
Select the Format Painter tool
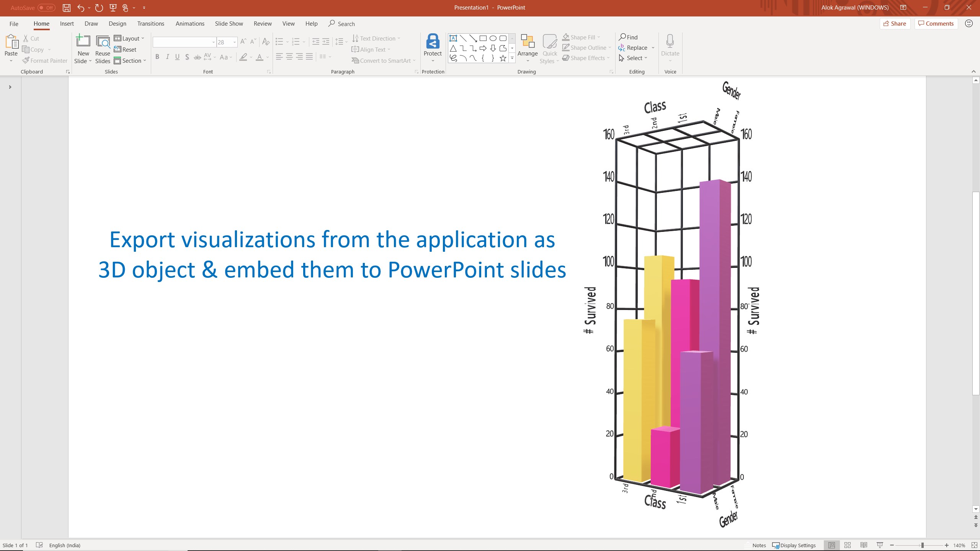pos(45,60)
